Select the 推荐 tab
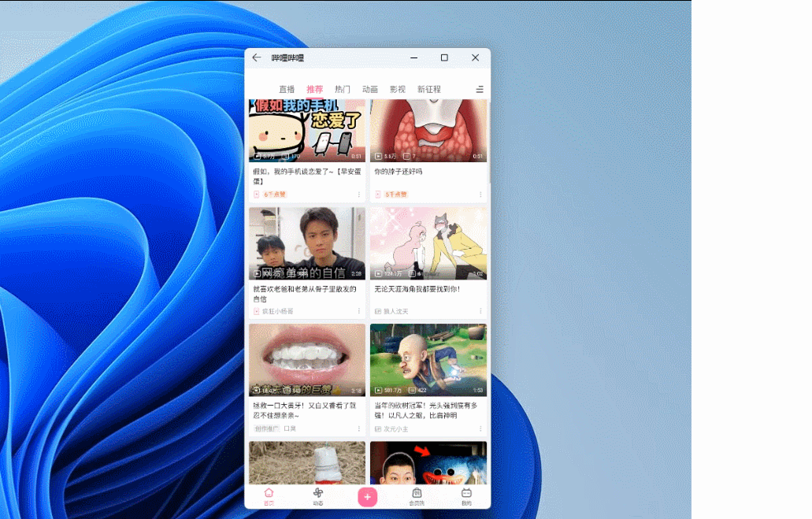Screen dimensions: 812x519 [x=314, y=89]
